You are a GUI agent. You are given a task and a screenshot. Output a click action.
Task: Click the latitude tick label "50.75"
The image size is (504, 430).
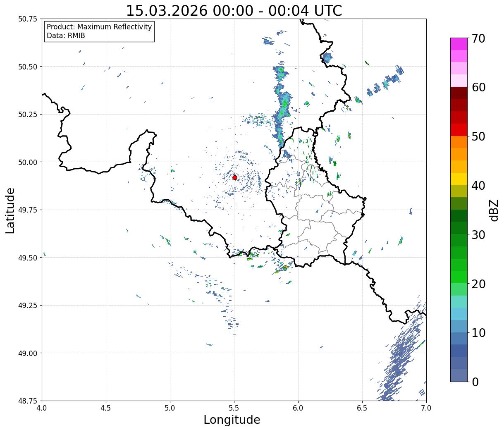coord(28,19)
